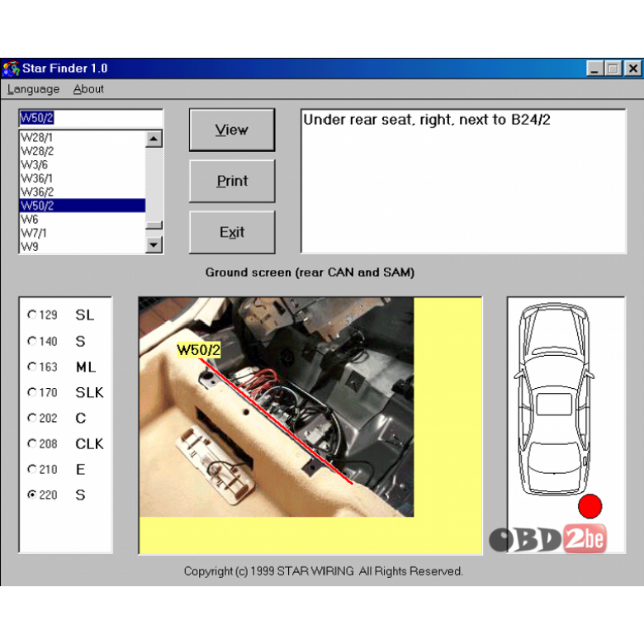This screenshot has width=644, height=644.
Task: Click the W50/2 label in the photo
Action: [x=199, y=350]
